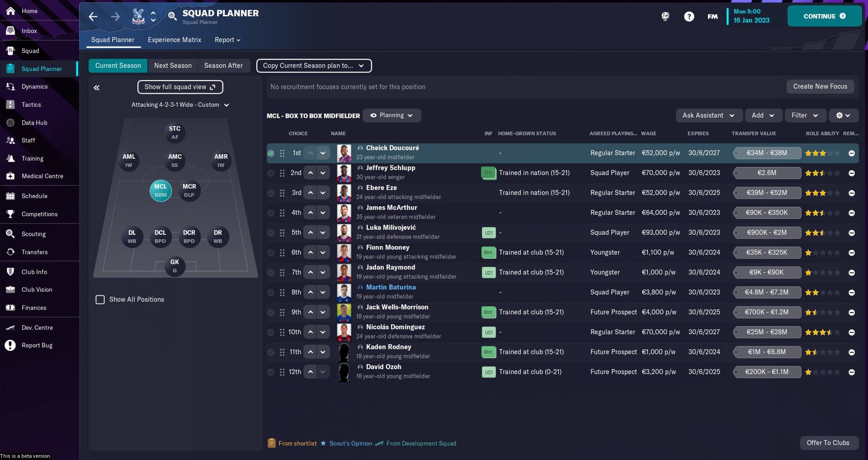Toggle selection circle for Cheick Doucouré
This screenshot has height=460, width=868.
(271, 153)
